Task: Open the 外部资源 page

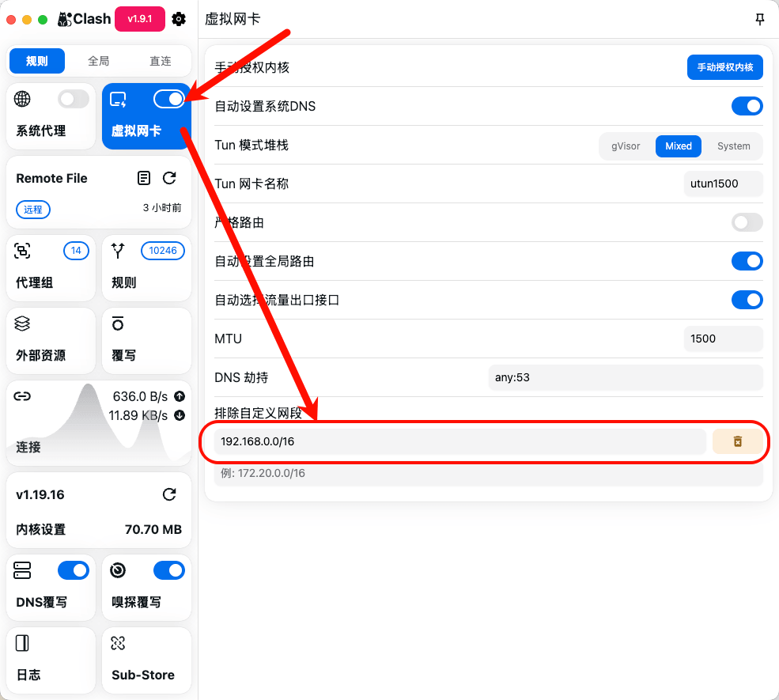Action: pos(51,340)
